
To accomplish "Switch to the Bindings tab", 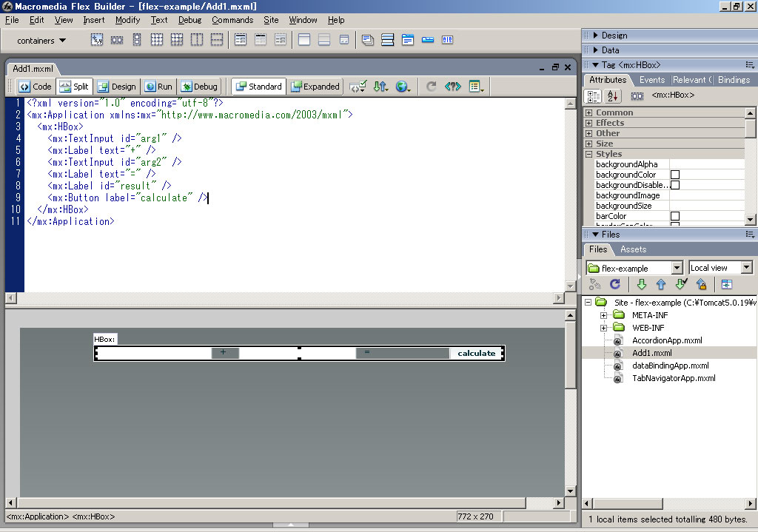I will [x=734, y=80].
